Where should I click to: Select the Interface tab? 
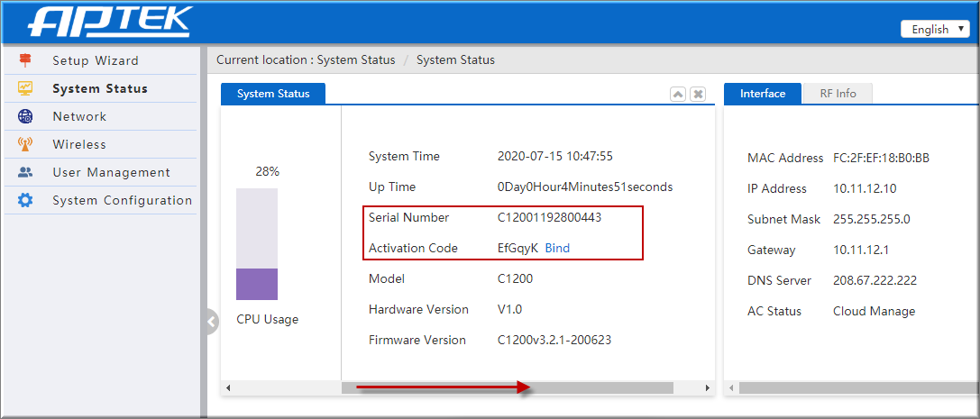pos(763,94)
